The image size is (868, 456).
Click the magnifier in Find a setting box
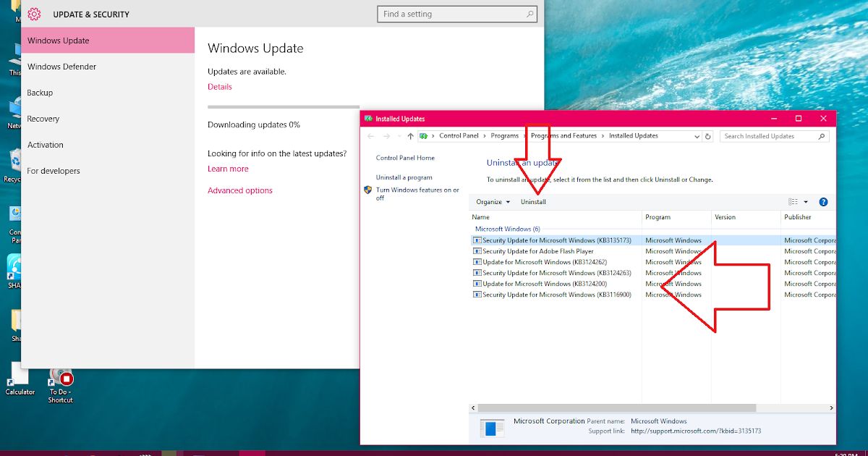[x=530, y=14]
